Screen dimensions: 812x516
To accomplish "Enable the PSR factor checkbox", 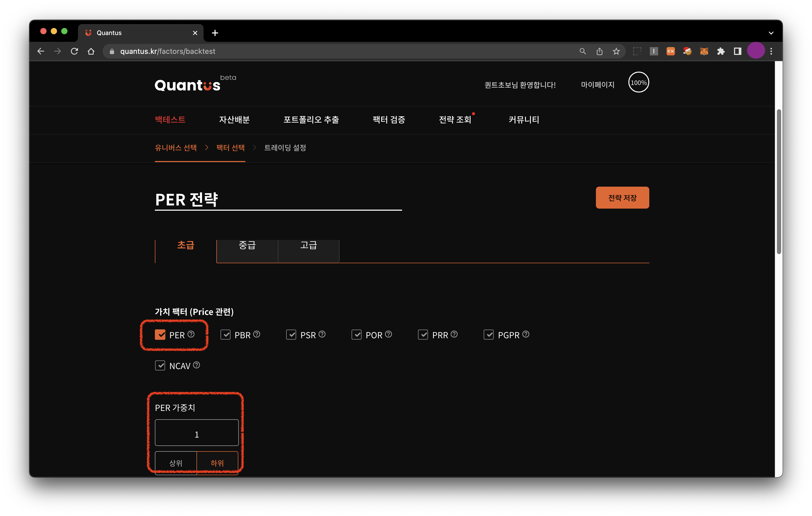I will click(x=291, y=335).
